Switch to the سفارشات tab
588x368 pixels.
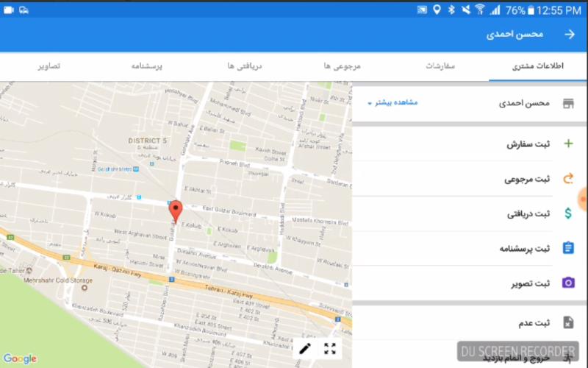point(441,66)
